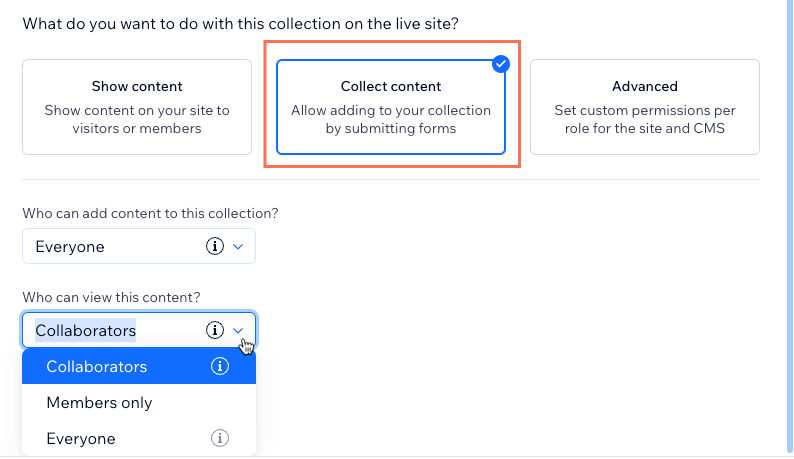Screen dimensions: 794x459
Task: Click the blue vertical scrollbar on the right
Action: 789,227
